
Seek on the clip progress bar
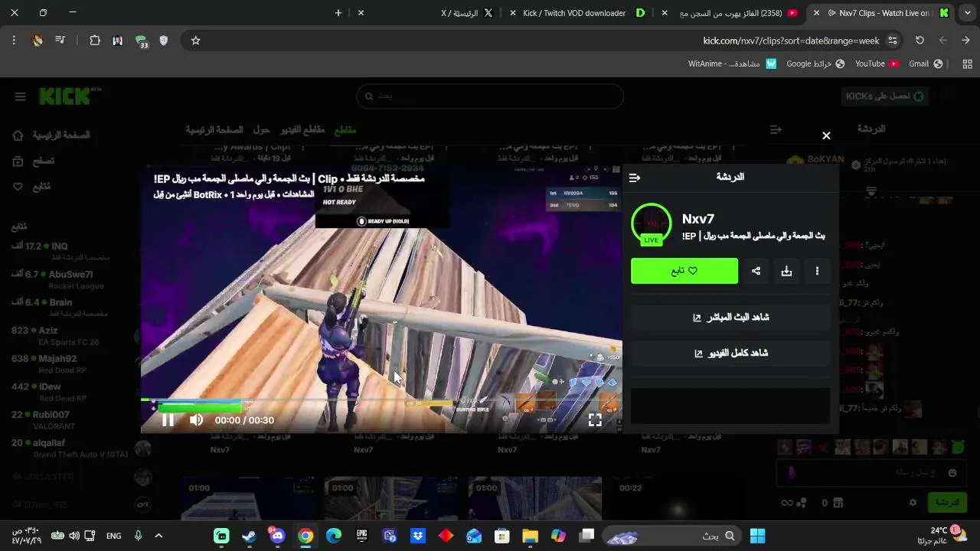pyautogui.click(x=381, y=400)
